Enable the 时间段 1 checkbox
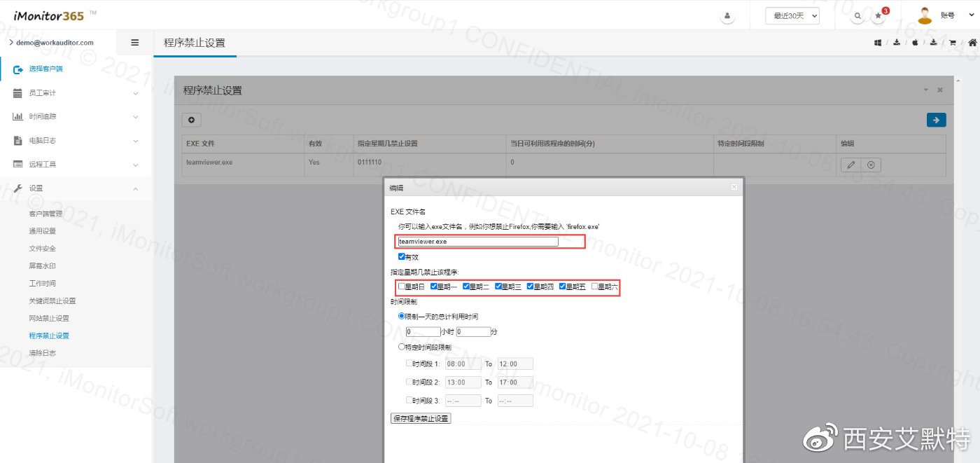The width and height of the screenshot is (980, 463). click(409, 364)
